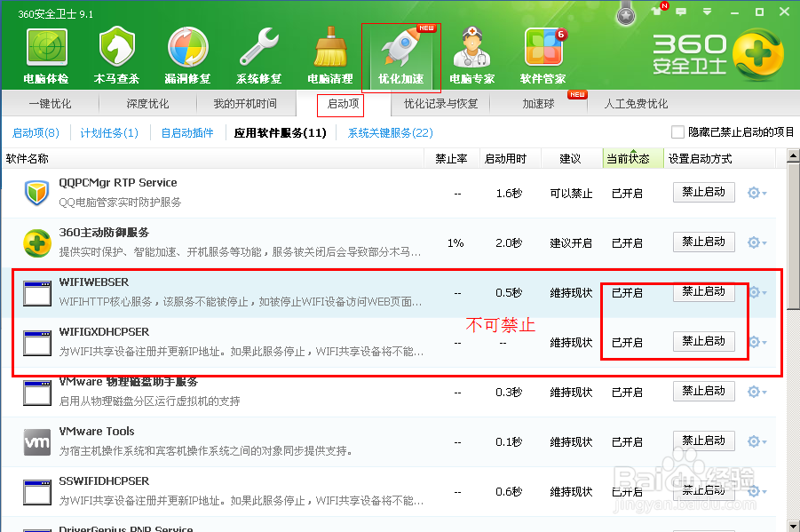Click 可以禁止 suggestion for QQPCMgr
This screenshot has height=532, width=800.
coord(571,194)
